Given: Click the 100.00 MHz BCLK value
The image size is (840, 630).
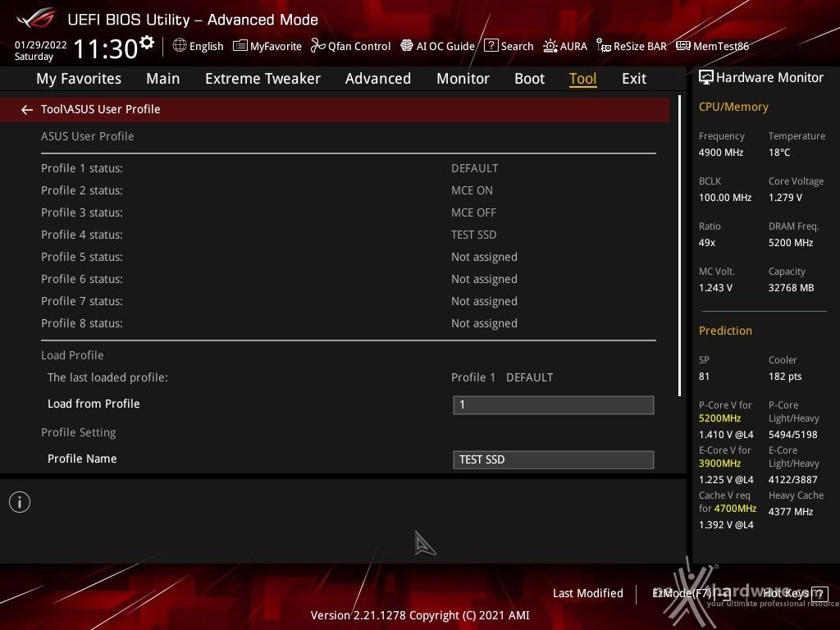Looking at the screenshot, I should (725, 198).
